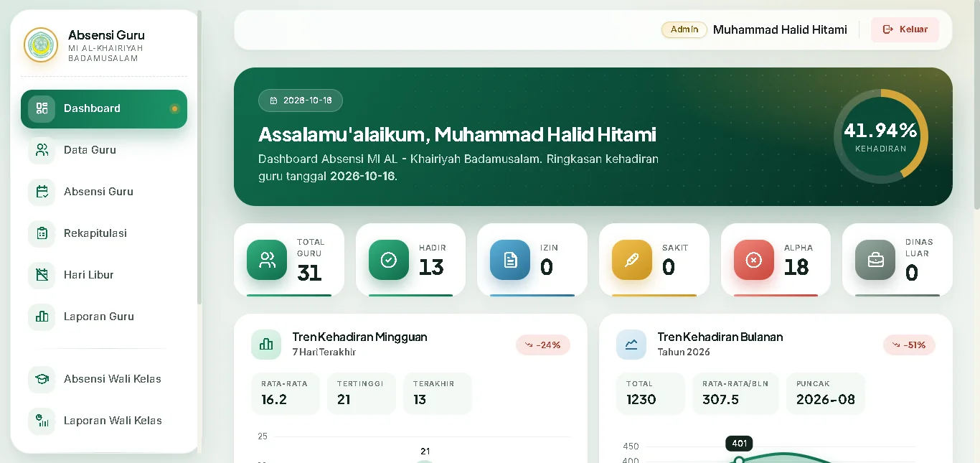Click the 41.94% Kehadiran progress ring
980x463 pixels.
click(881, 136)
